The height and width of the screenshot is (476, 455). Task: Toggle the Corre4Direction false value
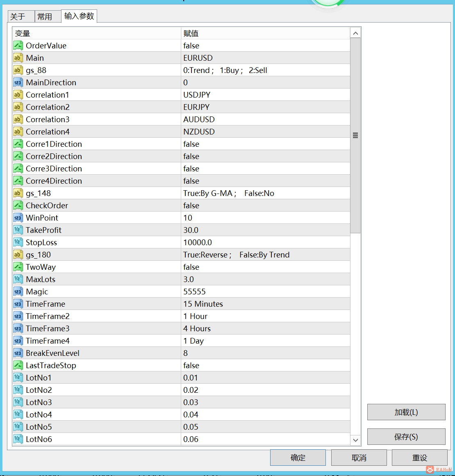point(265,181)
